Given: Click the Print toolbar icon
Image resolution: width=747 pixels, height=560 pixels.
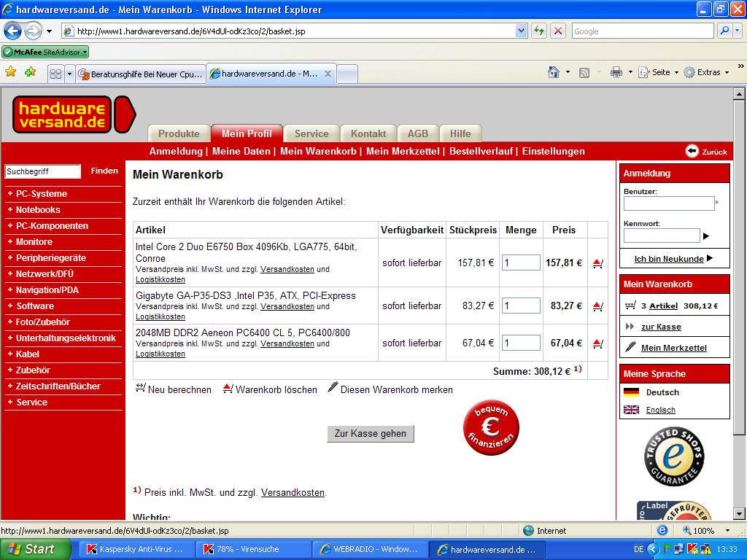Looking at the screenshot, I should point(616,72).
